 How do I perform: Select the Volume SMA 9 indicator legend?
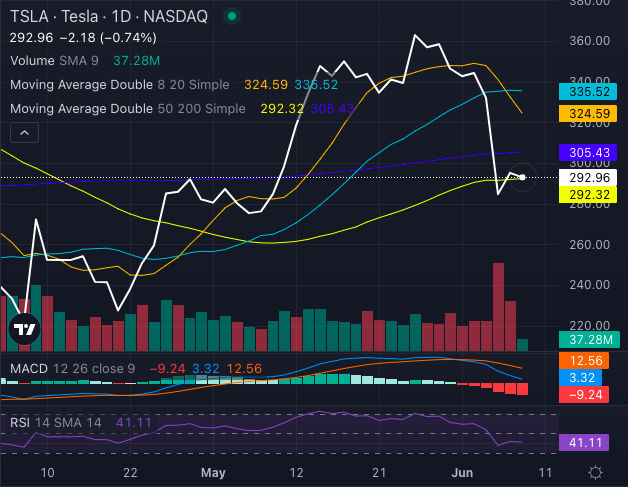pyautogui.click(x=85, y=61)
